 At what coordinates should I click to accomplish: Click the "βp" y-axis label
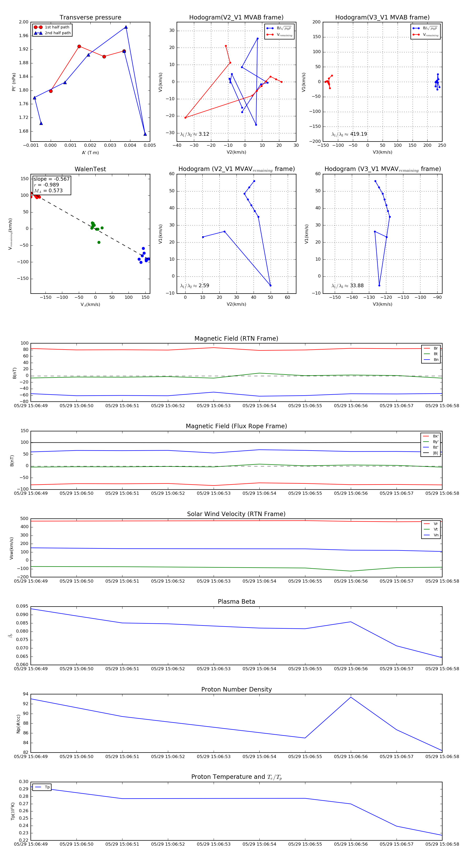pos(11,635)
